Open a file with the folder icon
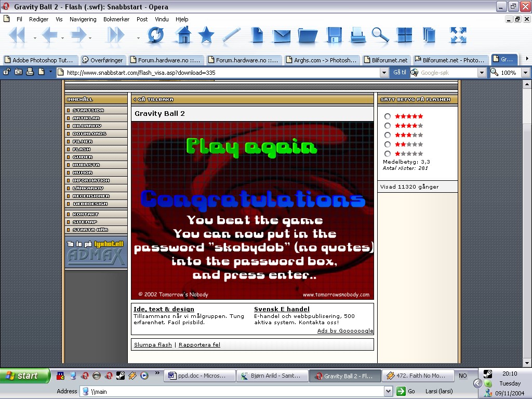The height and width of the screenshot is (399, 532). pos(308,36)
